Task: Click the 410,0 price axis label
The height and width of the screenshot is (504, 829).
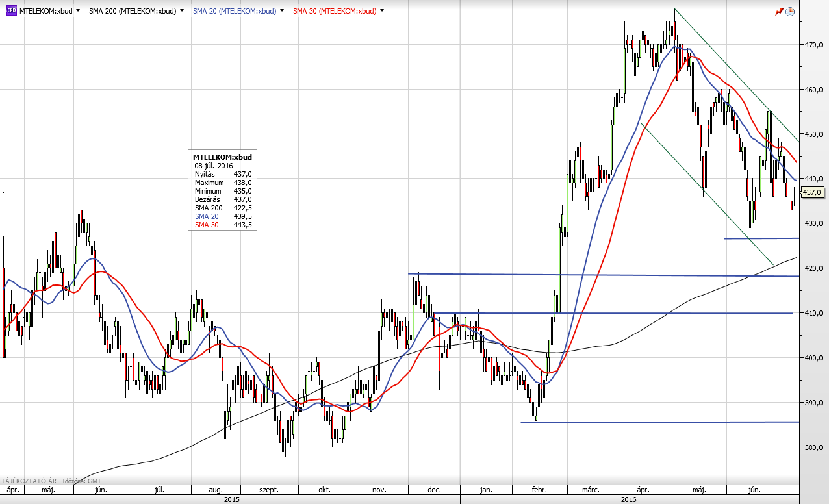Action: (x=814, y=313)
